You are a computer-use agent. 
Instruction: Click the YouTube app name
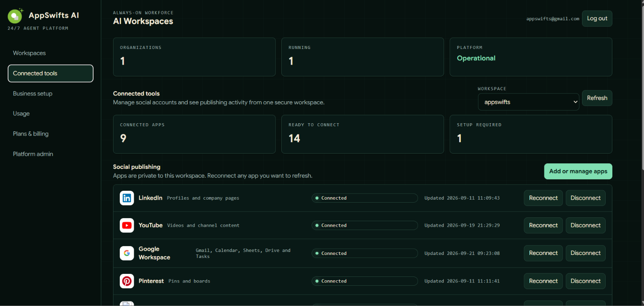[x=151, y=225]
